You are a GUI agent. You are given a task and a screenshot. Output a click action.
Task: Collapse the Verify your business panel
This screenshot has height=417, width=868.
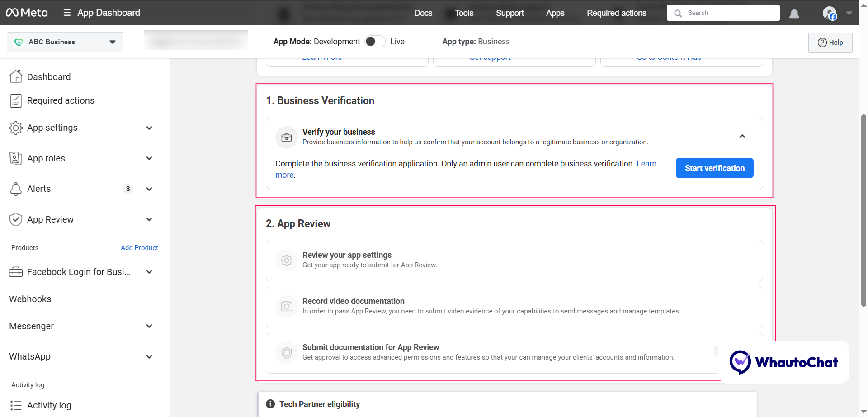point(742,136)
